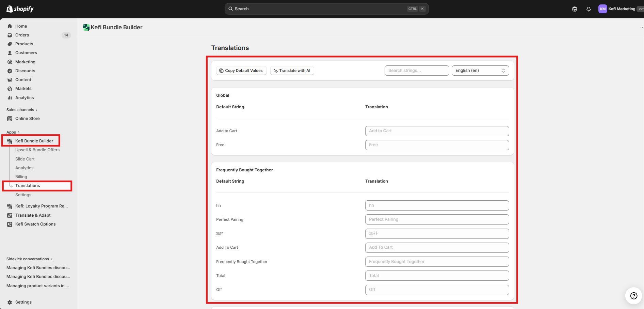Open Upsell & Bundle Offers page
Screen dimensions: 644x309
point(37,150)
